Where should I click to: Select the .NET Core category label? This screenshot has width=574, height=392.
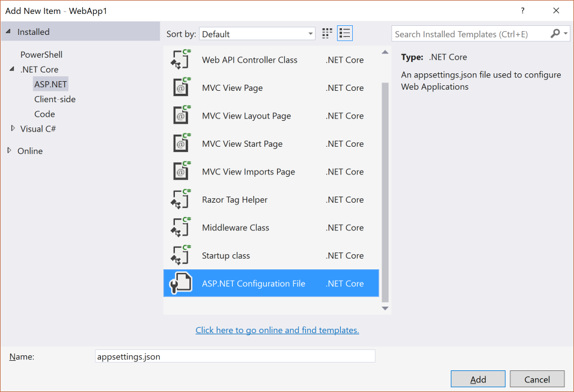[39, 70]
